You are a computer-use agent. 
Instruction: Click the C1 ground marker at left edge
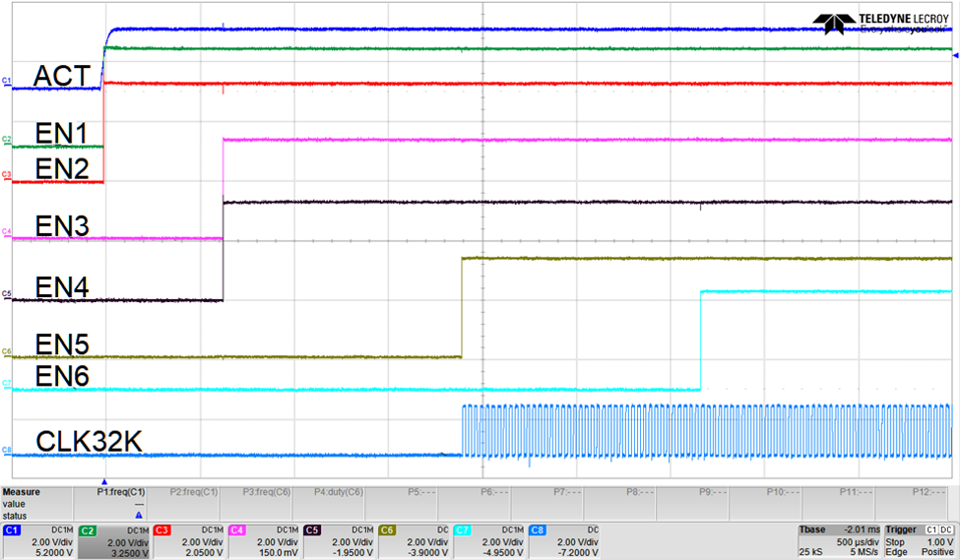click(6, 80)
